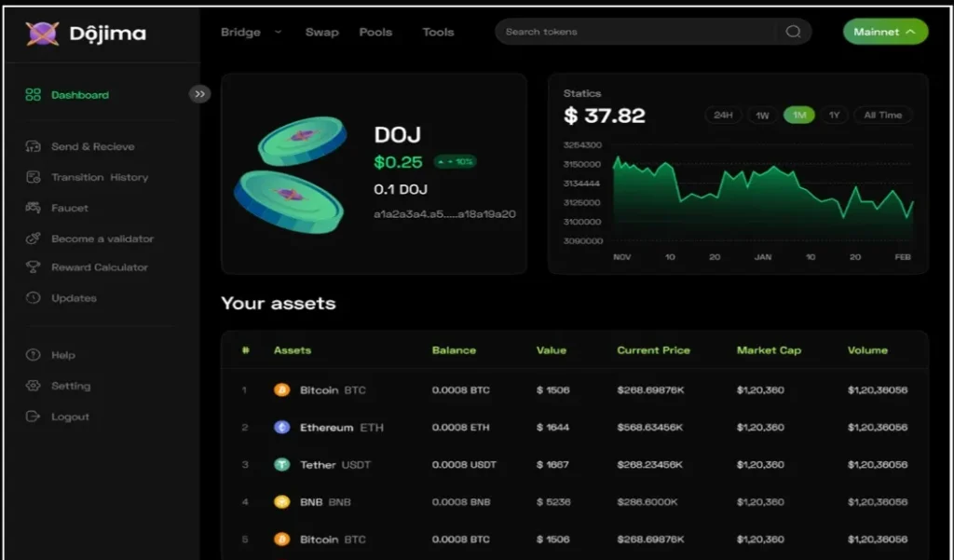Expand the Bridge dropdown arrow
The image size is (954, 560).
(278, 32)
